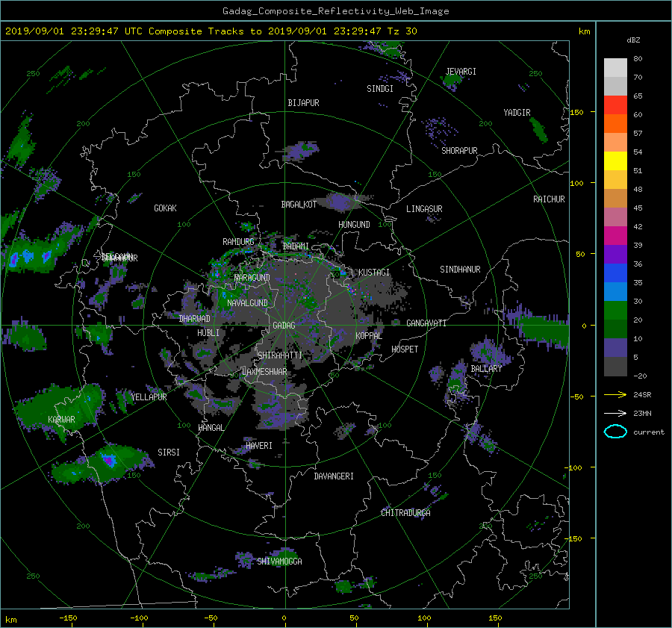Click the white 23MN arrow legend icon
The image size is (672, 628).
click(615, 413)
